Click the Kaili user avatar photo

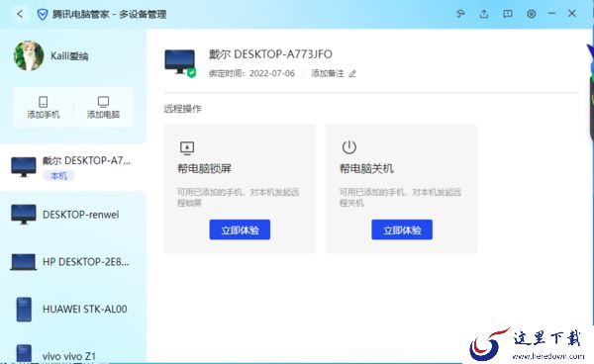(29, 55)
